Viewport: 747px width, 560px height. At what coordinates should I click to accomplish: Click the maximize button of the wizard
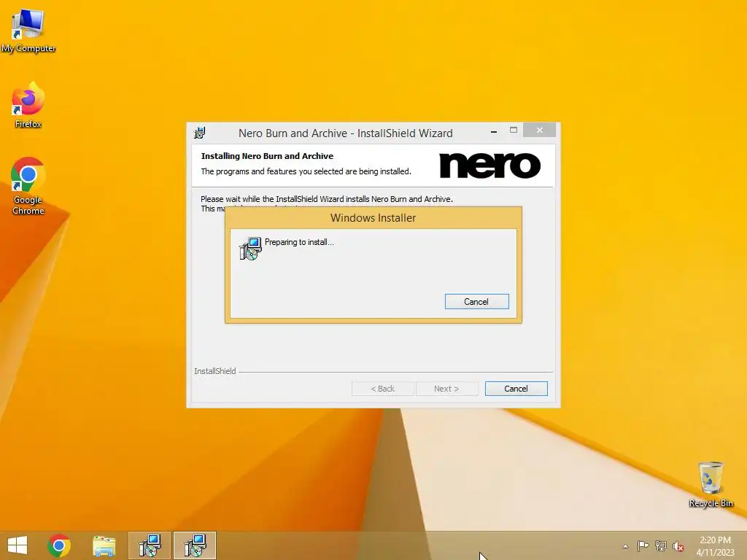514,130
